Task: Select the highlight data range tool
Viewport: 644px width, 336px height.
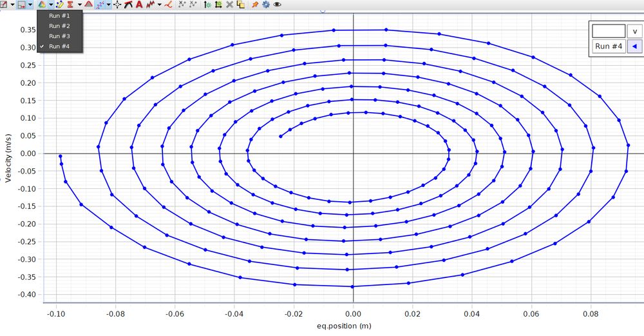Action: [21, 5]
